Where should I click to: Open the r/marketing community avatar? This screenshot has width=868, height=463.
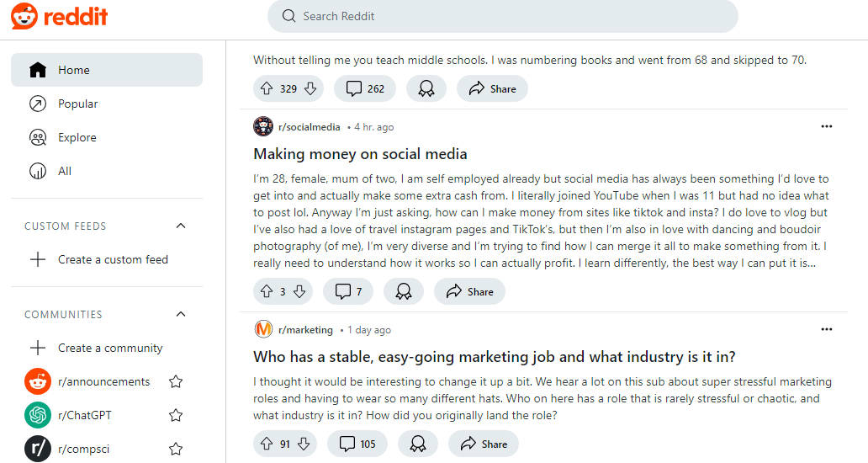[x=263, y=329]
